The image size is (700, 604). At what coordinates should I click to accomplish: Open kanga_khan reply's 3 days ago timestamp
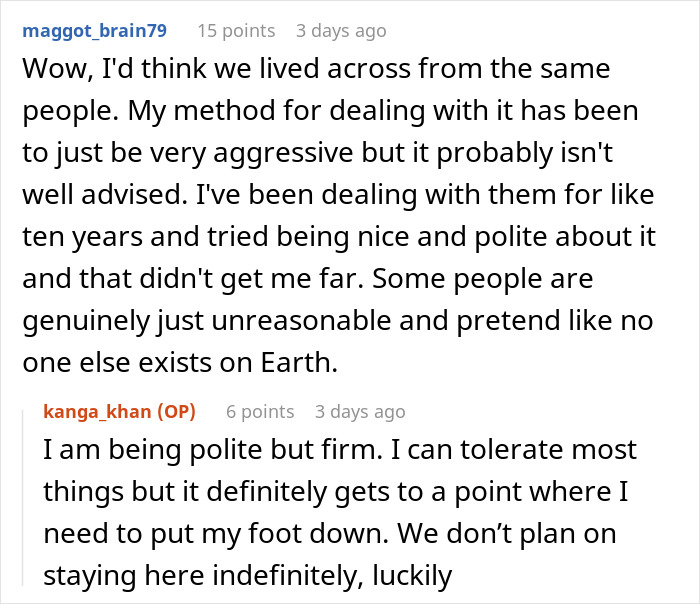coord(360,412)
